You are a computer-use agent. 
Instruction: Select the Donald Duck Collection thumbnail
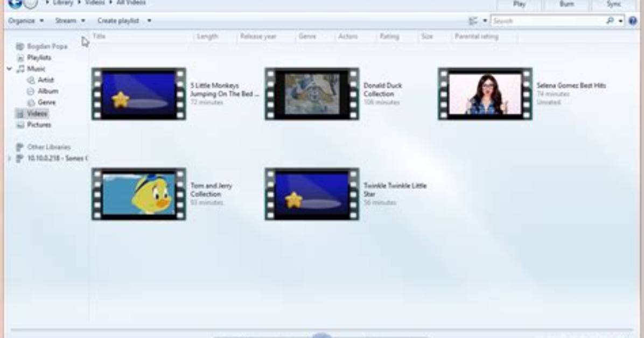pyautogui.click(x=312, y=94)
